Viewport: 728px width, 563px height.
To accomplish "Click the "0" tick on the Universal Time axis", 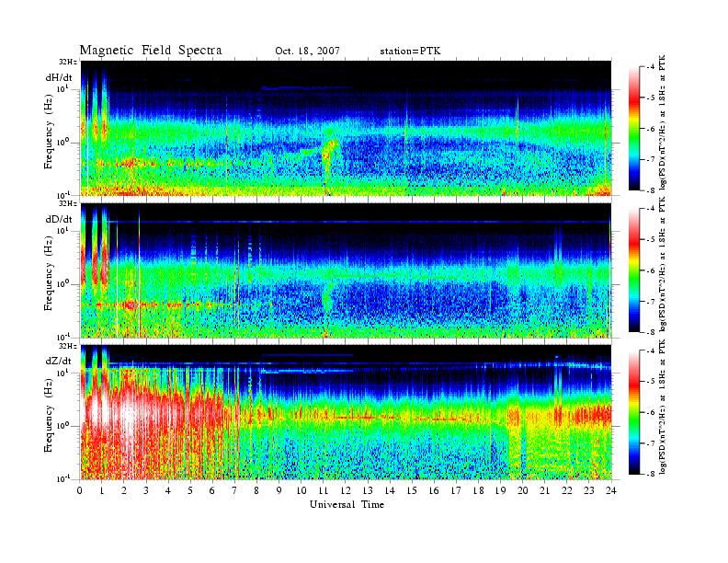I will click(80, 490).
